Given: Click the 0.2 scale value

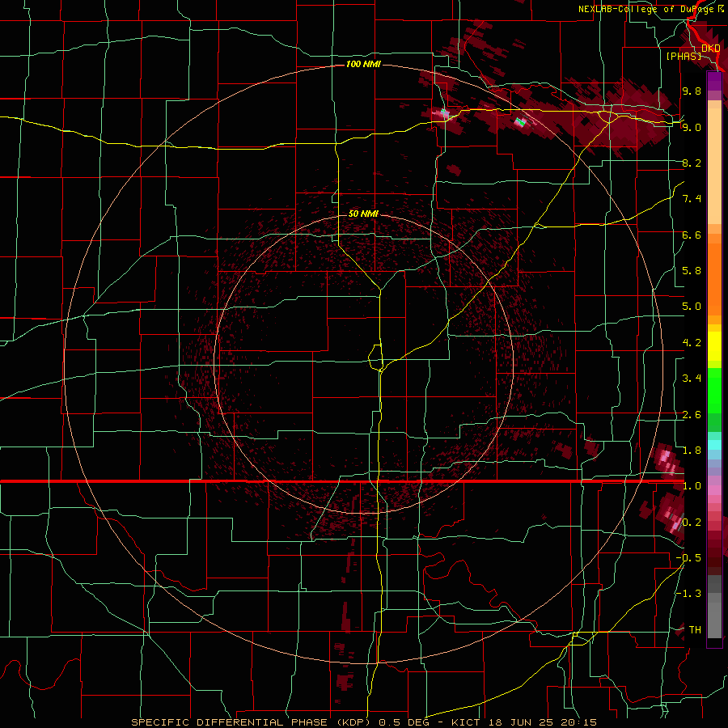Looking at the screenshot, I should click(692, 523).
